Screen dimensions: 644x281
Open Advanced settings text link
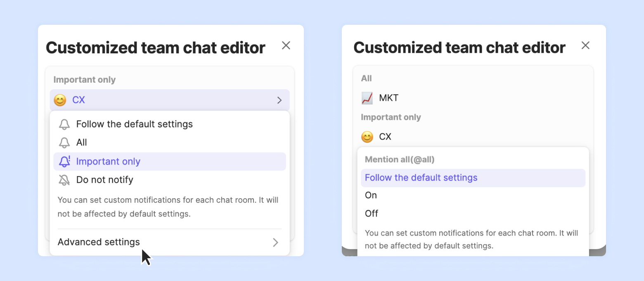pyautogui.click(x=99, y=242)
